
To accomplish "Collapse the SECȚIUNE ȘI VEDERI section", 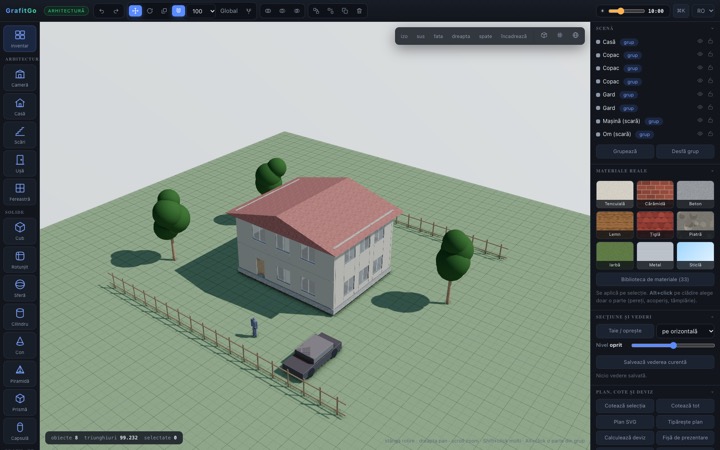I will point(712,317).
